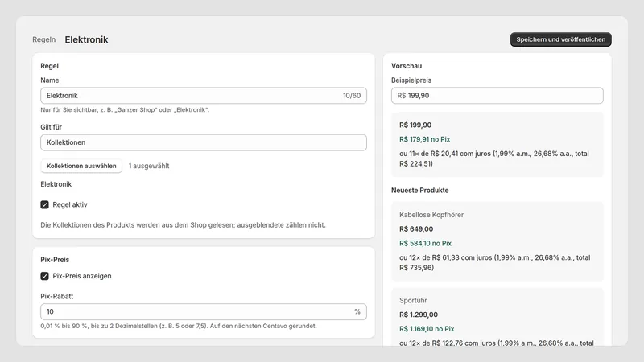Click the Pix-Preis section heading
Screen dimensions: 644x362
(x=55, y=259)
